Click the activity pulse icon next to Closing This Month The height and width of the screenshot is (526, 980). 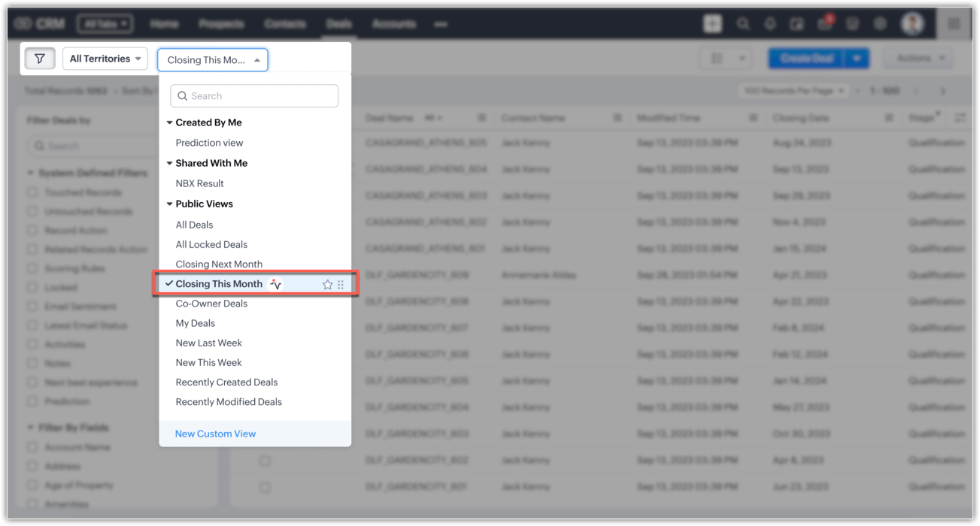(276, 284)
